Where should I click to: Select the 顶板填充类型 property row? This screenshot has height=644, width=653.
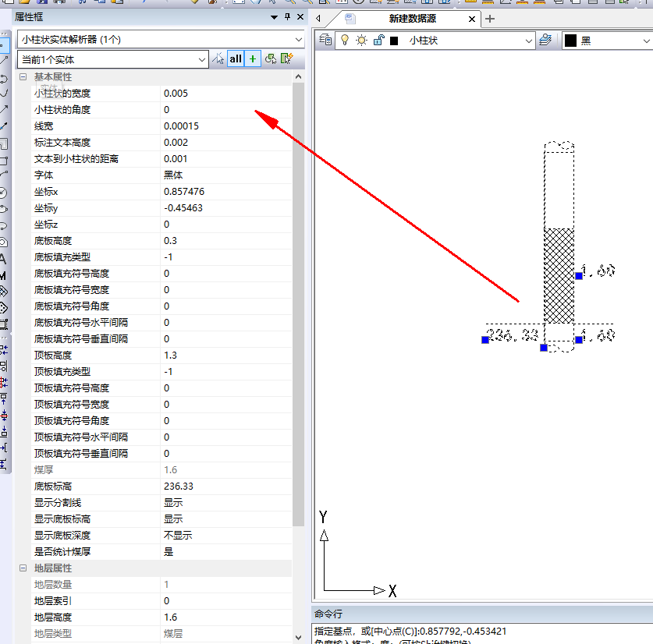161,372
